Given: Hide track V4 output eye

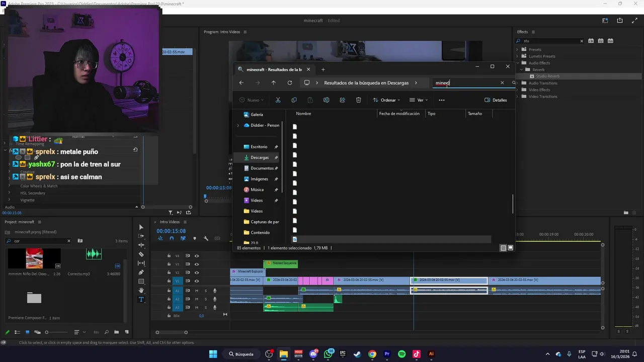Looking at the screenshot, I should (x=197, y=256).
